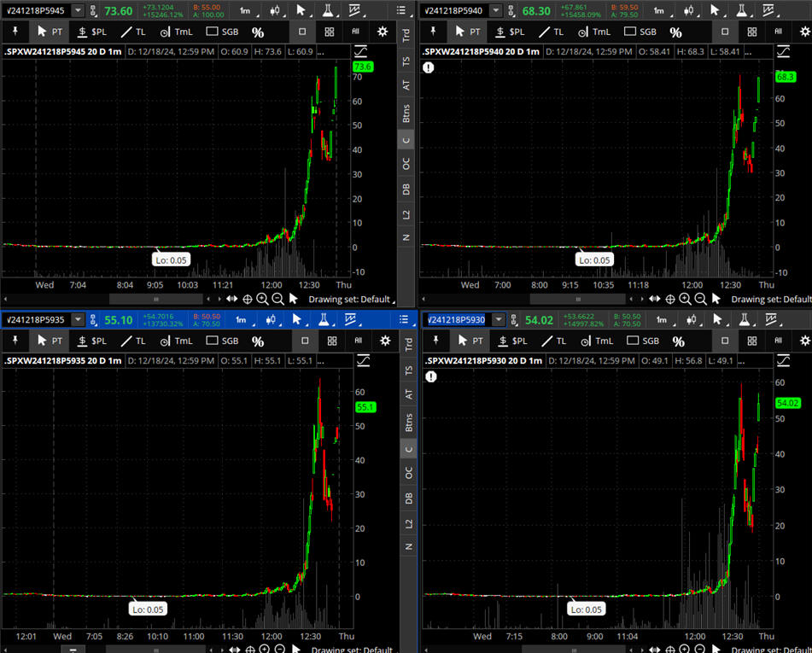Toggle $PL tool in P5945 toolbar
Screen dimensions: 812x653
click(x=92, y=32)
